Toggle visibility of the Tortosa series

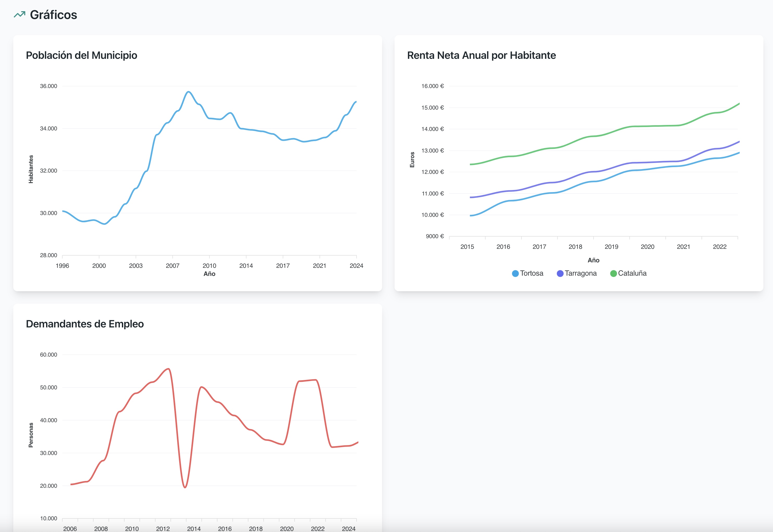528,273
